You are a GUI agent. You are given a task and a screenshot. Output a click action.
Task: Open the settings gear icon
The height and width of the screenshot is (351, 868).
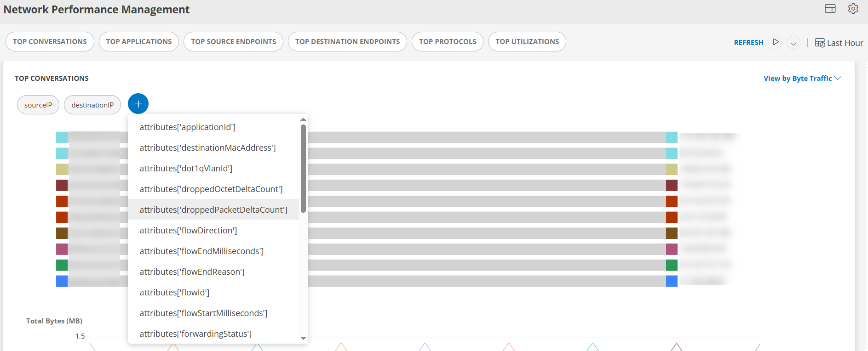(x=853, y=9)
